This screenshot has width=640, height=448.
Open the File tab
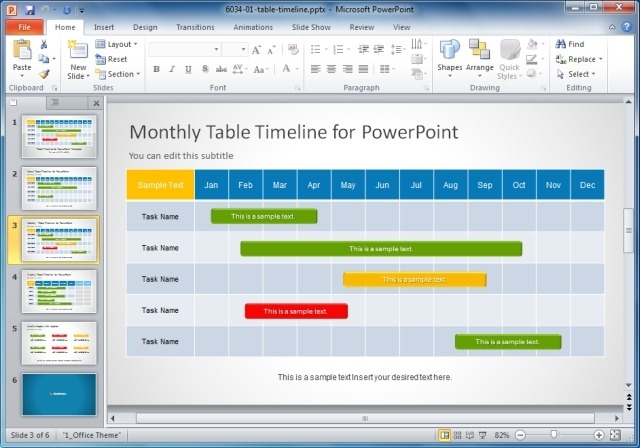[x=24, y=27]
